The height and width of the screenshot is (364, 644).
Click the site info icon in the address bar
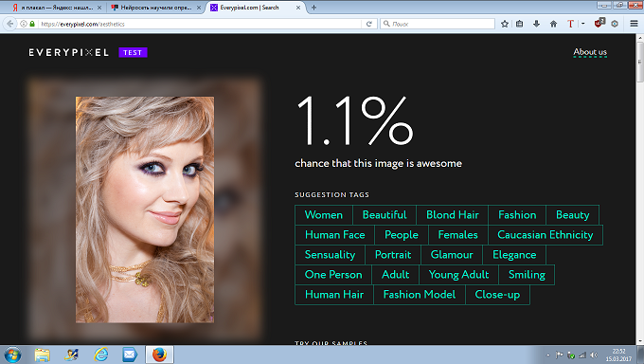(24, 24)
